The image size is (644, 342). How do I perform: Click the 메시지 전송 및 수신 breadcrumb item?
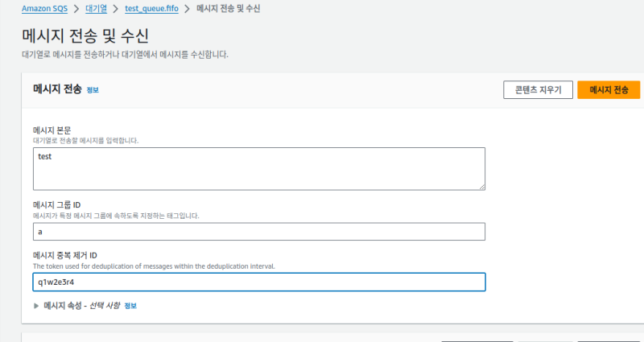[x=228, y=9]
